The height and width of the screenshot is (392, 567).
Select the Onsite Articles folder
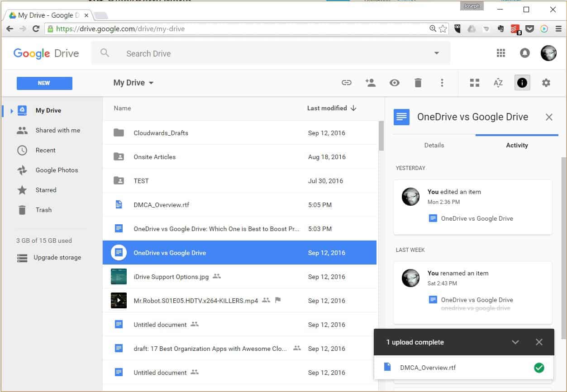coord(240,157)
